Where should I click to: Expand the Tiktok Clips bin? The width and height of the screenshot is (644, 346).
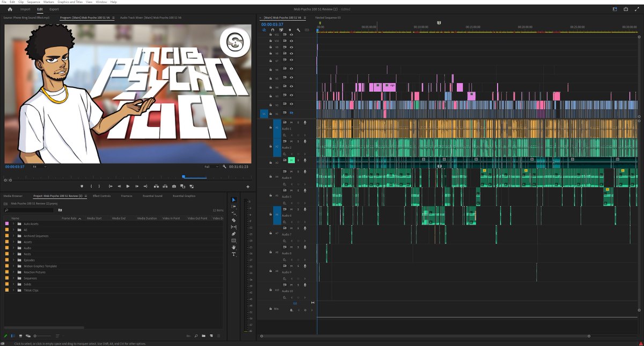tap(13, 290)
